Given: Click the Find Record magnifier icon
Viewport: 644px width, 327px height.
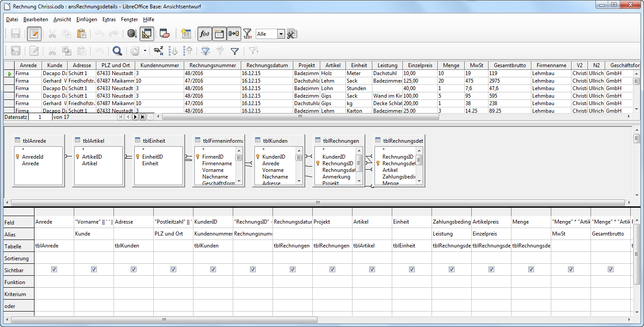Looking at the screenshot, I should pyautogui.click(x=117, y=51).
